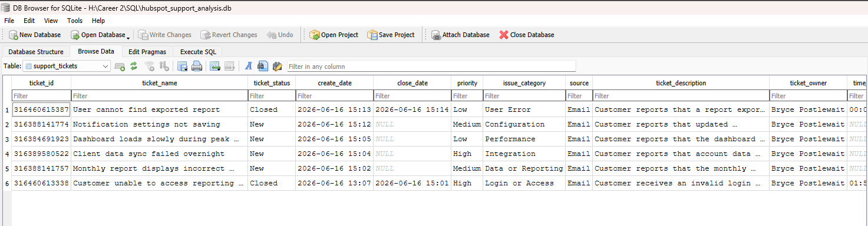868x226 pixels.
Task: Click the find and replace icon
Action: pyautogui.click(x=278, y=66)
